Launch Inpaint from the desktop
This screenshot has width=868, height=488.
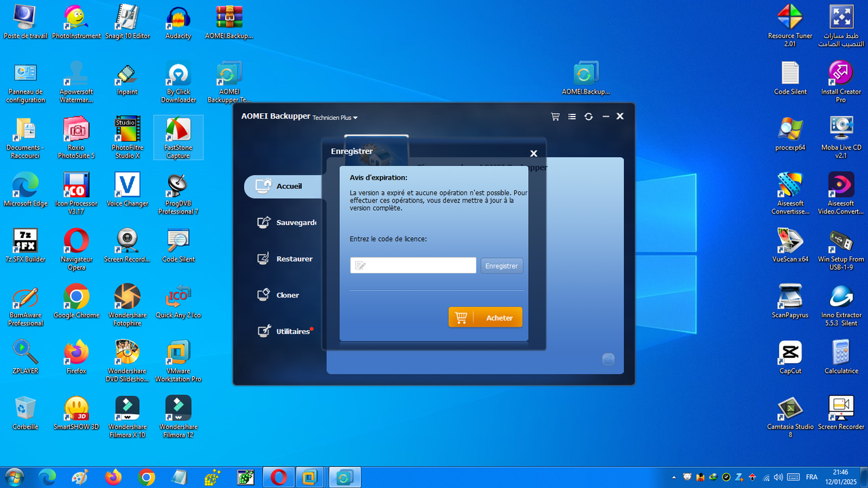127,79
